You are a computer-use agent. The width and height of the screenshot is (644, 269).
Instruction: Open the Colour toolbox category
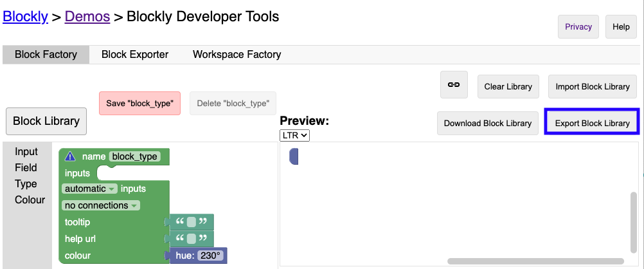pos(30,200)
